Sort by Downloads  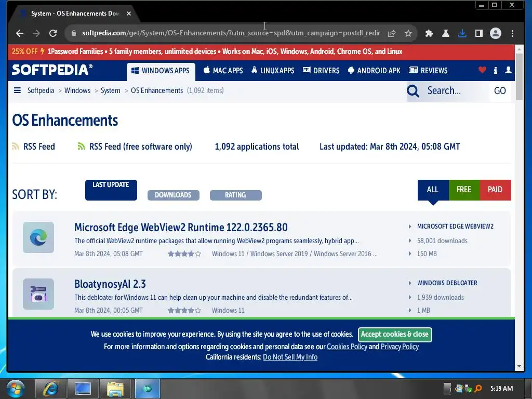coord(173,195)
